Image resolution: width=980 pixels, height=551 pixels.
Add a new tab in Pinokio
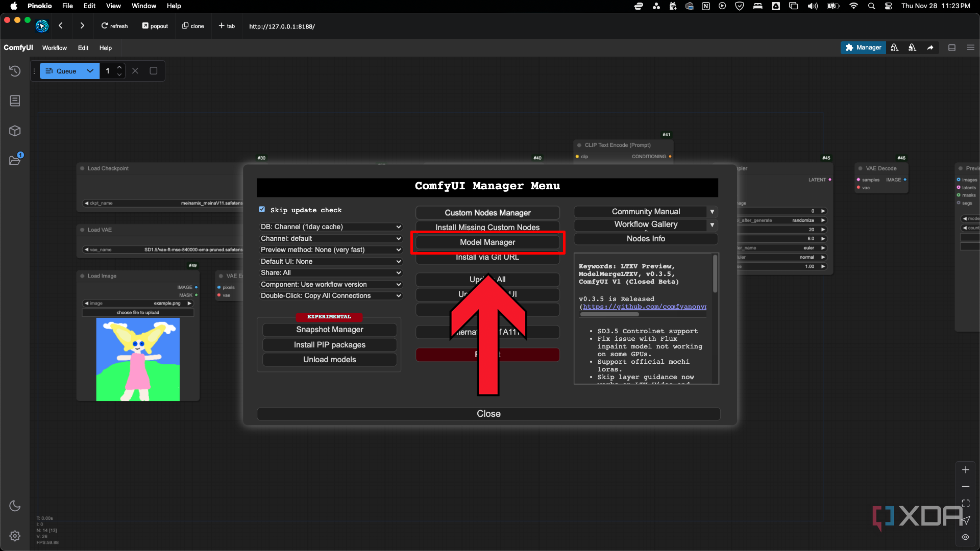tap(227, 26)
